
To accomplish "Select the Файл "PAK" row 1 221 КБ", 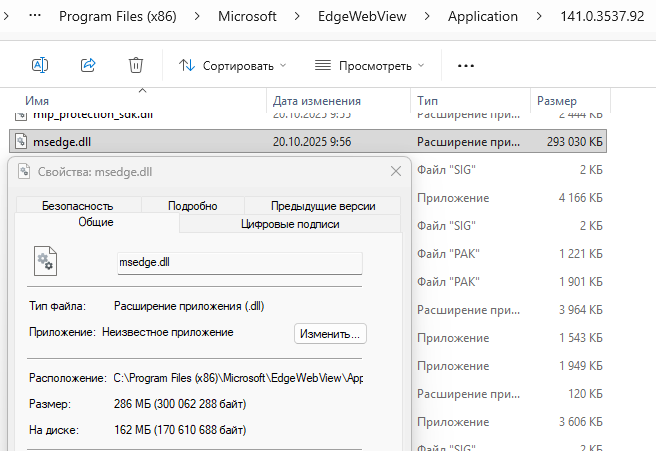I will click(x=510, y=254).
